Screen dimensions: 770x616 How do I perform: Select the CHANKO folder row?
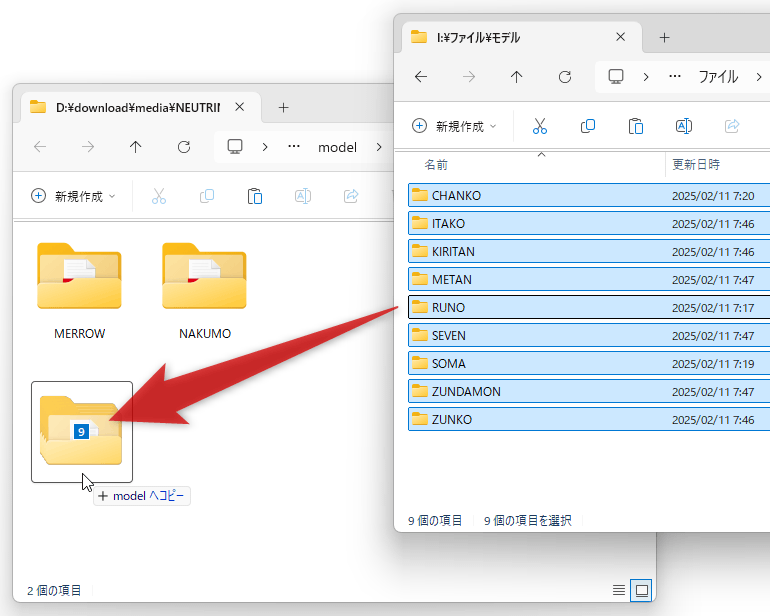589,196
